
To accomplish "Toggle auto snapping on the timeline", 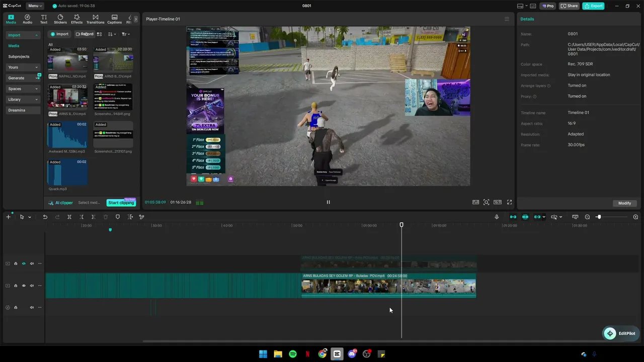I will click(x=525, y=217).
